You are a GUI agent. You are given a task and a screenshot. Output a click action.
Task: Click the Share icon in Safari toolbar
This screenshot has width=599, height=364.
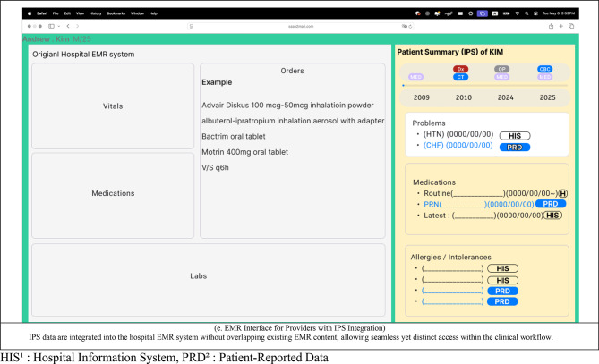[551, 26]
